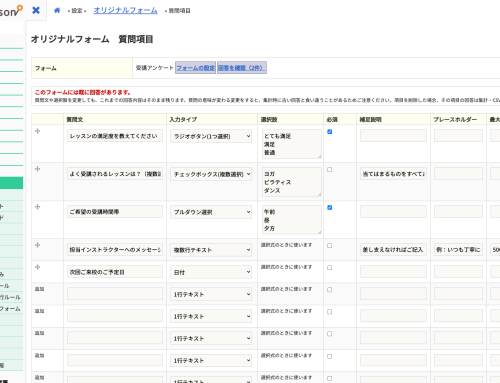This screenshot has height=383, width=500.
Task: Open the 日付 input type dropdown
Action: 211,272
